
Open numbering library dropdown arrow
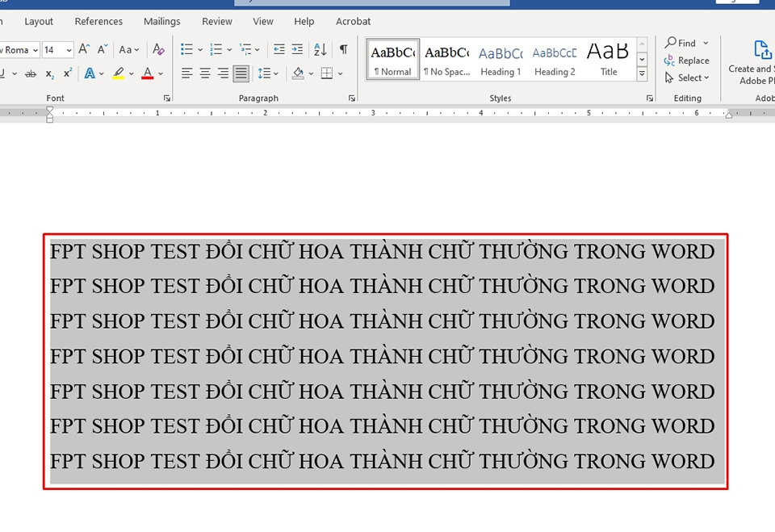[229, 49]
